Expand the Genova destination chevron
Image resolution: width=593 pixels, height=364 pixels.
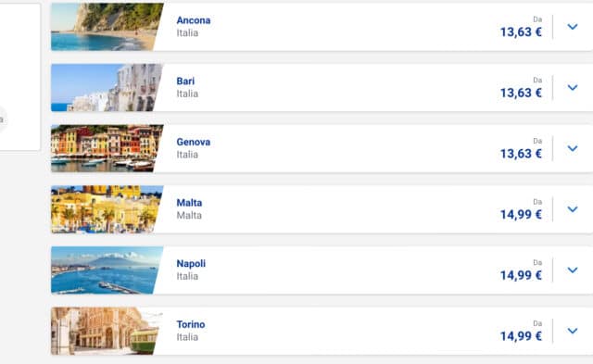(x=573, y=148)
